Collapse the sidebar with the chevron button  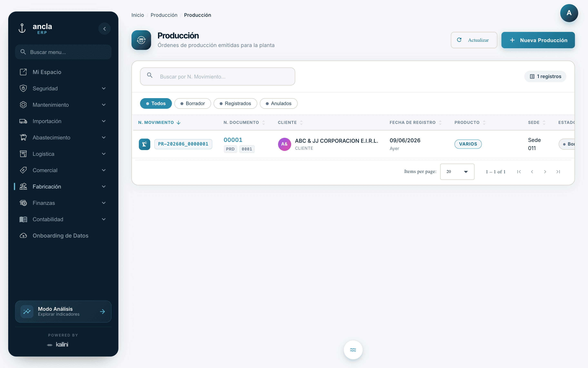[x=105, y=29]
